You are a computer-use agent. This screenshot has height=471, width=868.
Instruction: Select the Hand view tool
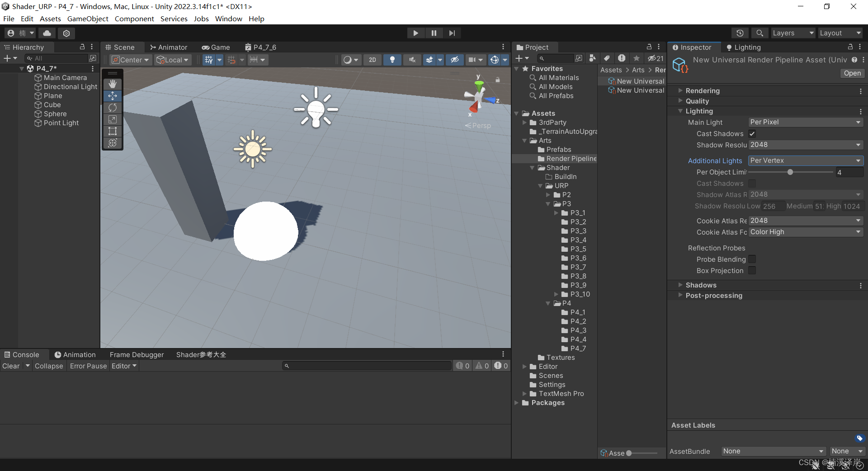point(113,84)
